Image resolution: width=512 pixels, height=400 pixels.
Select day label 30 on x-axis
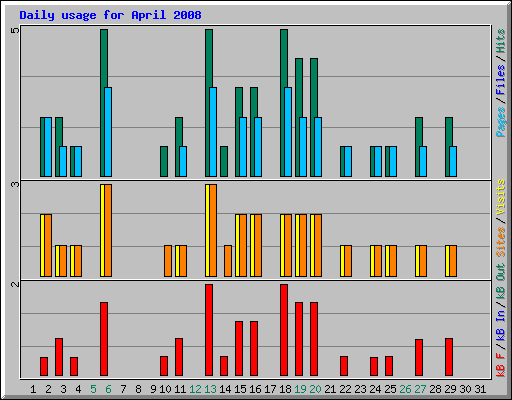point(465,389)
